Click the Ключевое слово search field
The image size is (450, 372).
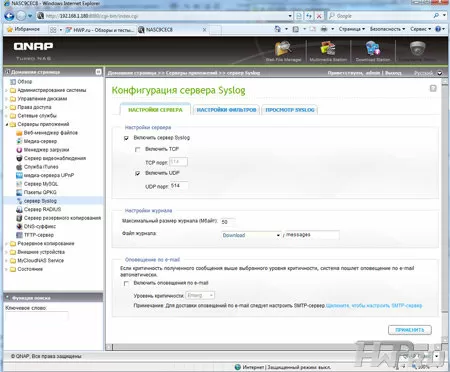pos(37,316)
